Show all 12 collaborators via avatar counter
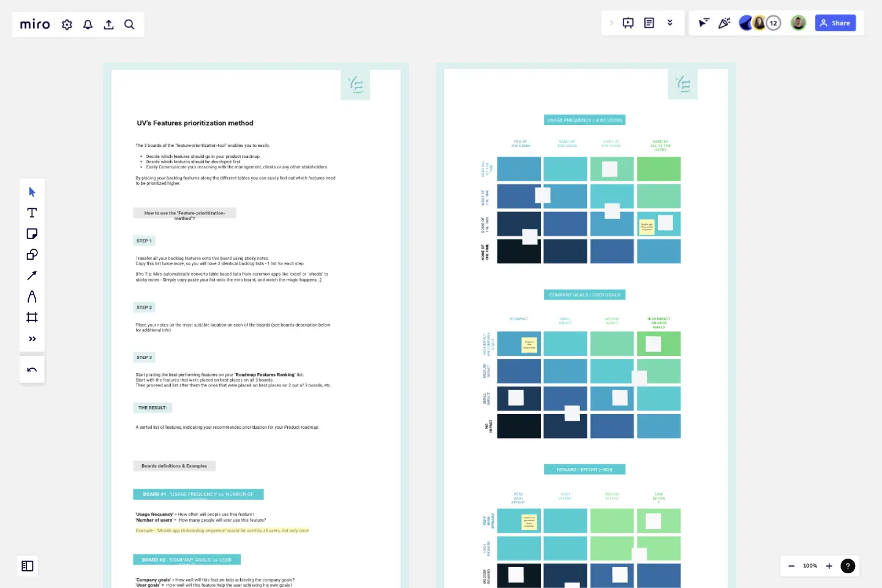Image resolution: width=882 pixels, height=588 pixels. 773,23
